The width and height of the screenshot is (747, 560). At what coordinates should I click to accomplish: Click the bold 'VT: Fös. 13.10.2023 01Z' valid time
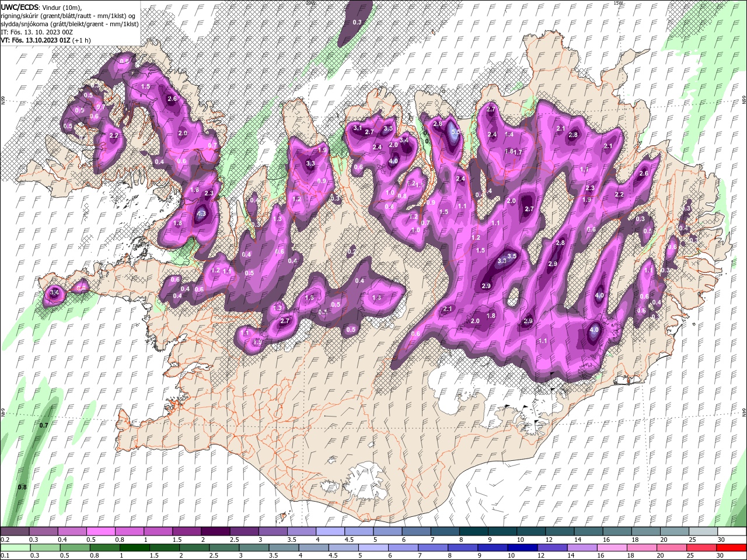[36, 40]
